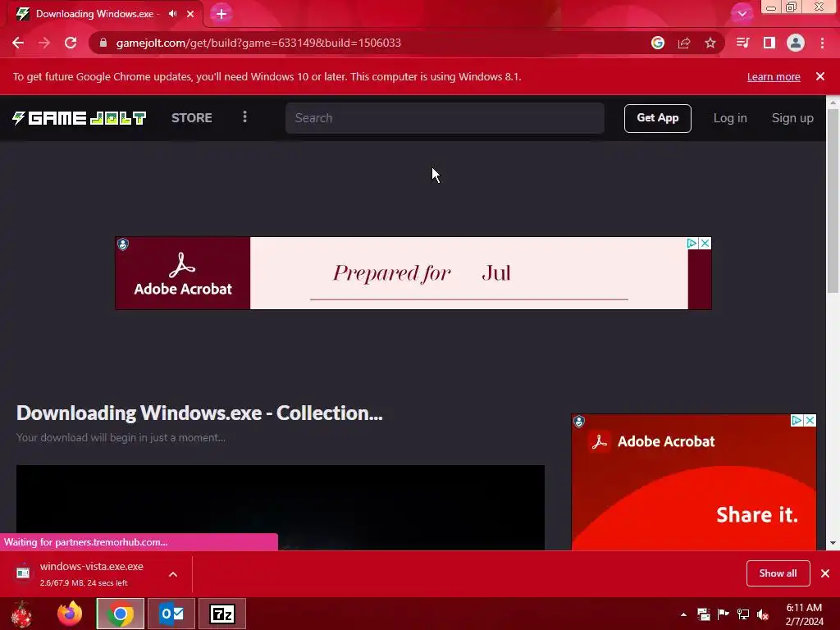Open media controls in Chrome toolbar
Screen dimensions: 840x630
[742, 43]
